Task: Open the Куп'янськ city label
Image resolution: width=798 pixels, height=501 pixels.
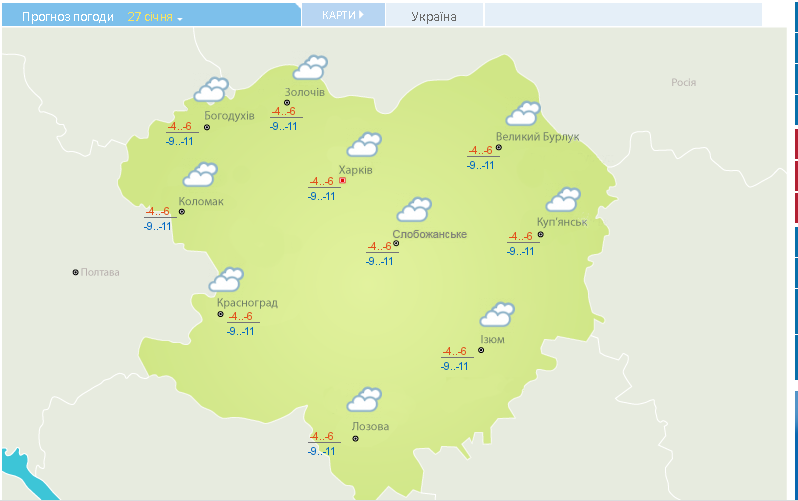Action: 562,222
